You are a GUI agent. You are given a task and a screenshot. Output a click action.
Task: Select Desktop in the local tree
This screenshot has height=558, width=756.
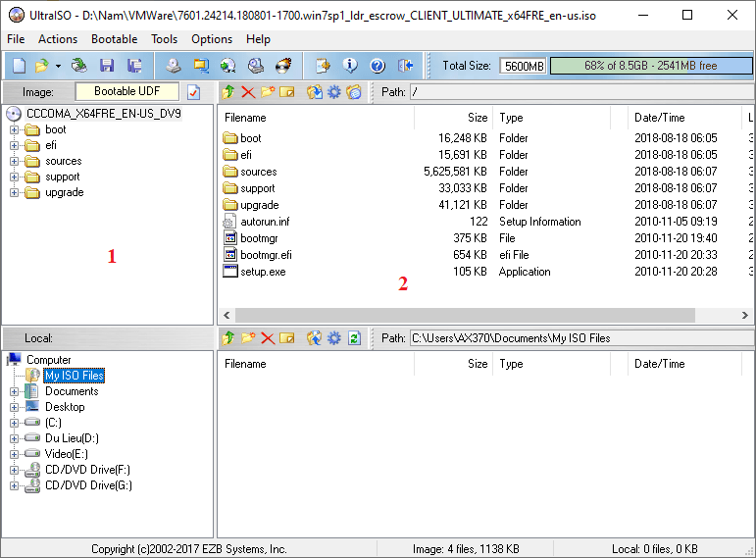click(65, 407)
